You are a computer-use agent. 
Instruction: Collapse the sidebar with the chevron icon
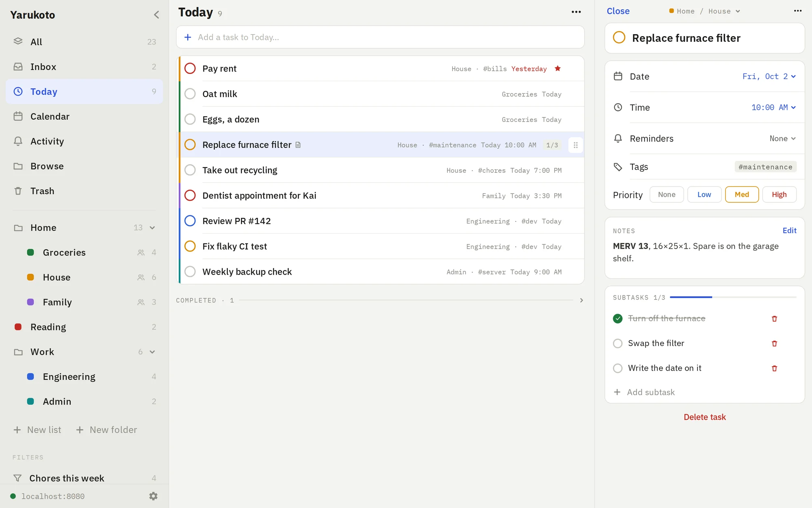156,15
